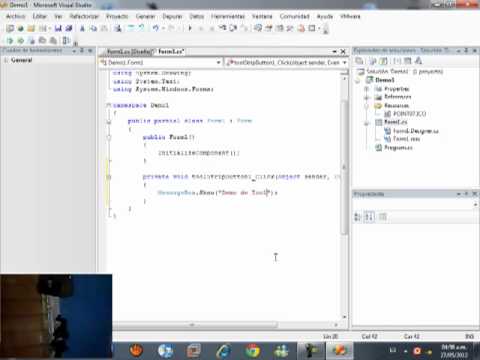480x360 pixels.
Task: Open Ventana menu
Action: (262, 16)
